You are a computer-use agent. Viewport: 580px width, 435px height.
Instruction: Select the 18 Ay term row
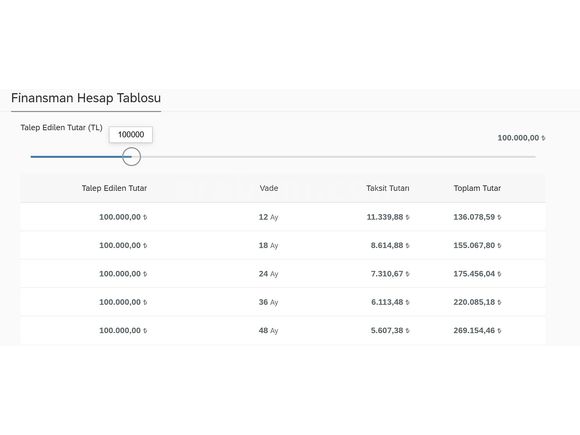(x=283, y=246)
